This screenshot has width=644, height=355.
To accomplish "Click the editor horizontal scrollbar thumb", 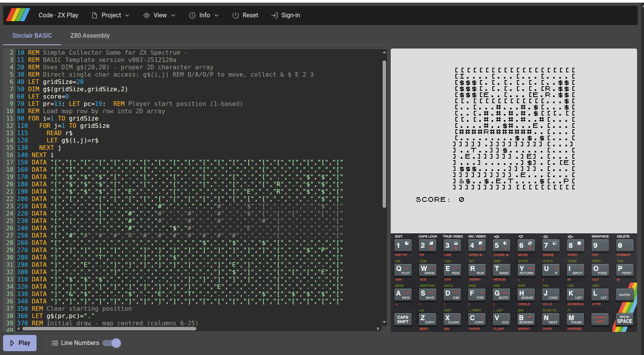I will pos(109,329).
